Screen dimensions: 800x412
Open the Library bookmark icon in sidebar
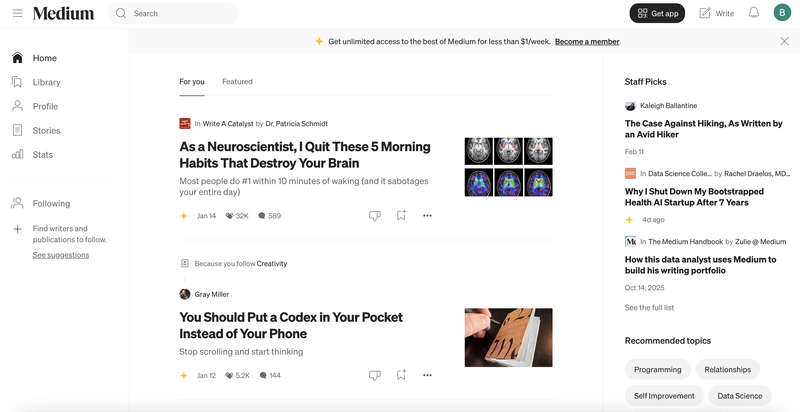click(x=17, y=82)
